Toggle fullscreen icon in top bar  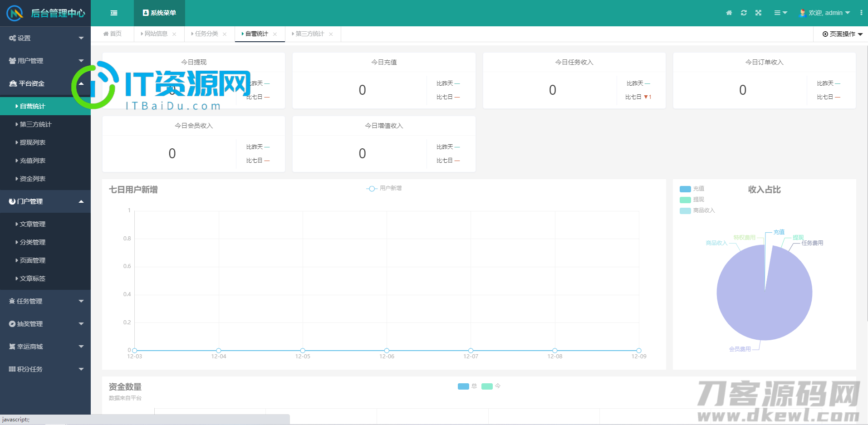pyautogui.click(x=758, y=13)
